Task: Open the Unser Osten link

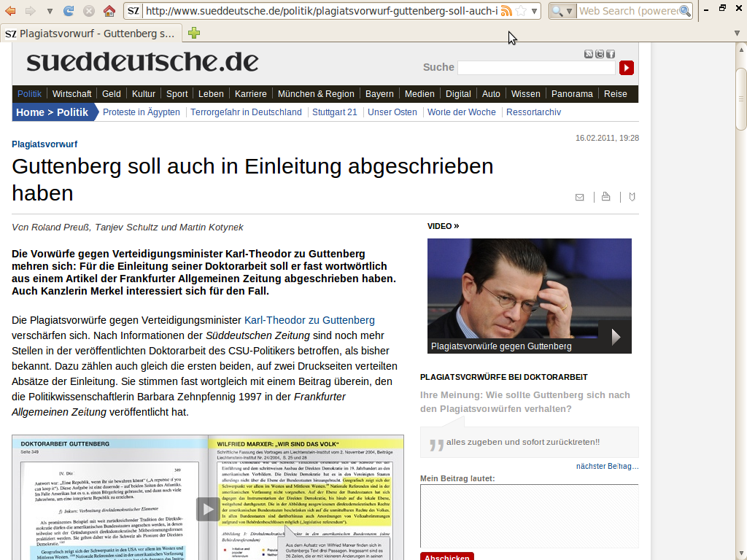Action: 392,112
